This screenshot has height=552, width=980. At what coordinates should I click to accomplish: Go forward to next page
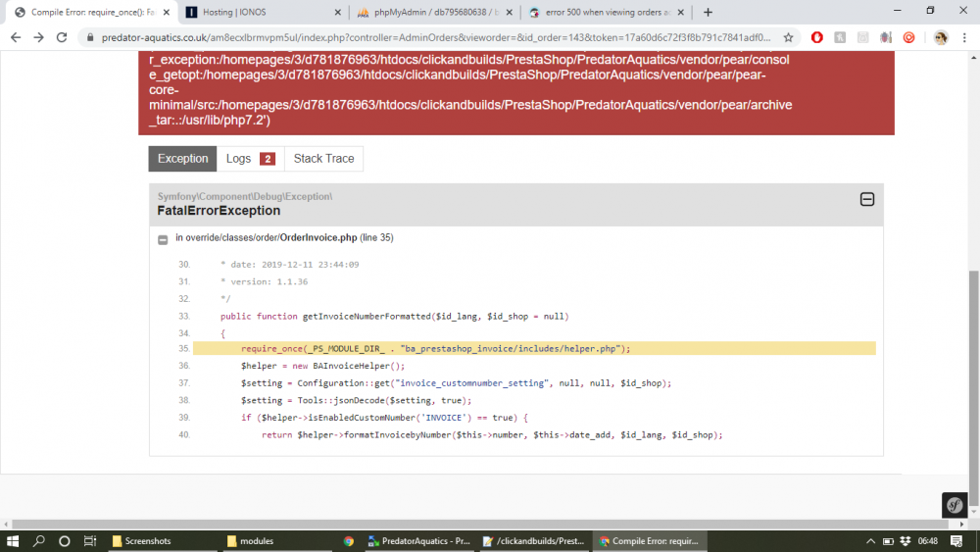pos(39,37)
